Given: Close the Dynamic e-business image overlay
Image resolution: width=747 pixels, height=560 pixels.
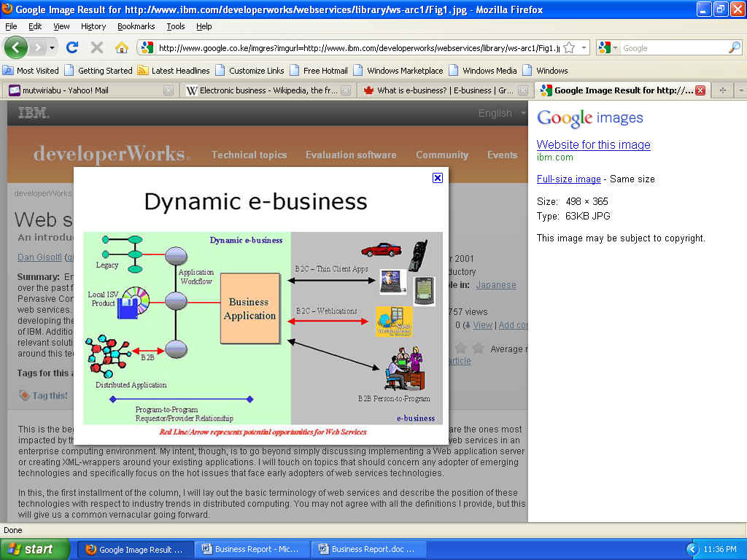Looking at the screenshot, I should pyautogui.click(x=438, y=178).
